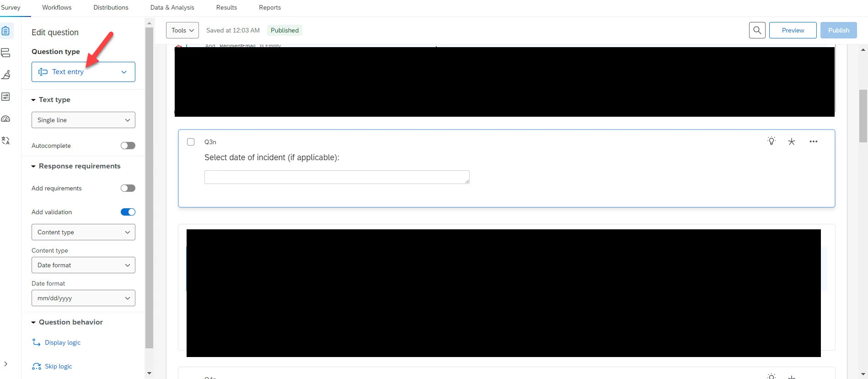Open the three-dot menu on Q3n
This screenshot has height=379, width=868.
[x=814, y=141]
